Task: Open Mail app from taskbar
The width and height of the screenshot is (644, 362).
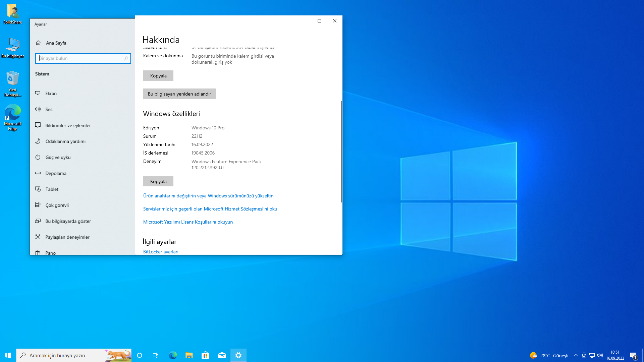Action: (x=222, y=355)
